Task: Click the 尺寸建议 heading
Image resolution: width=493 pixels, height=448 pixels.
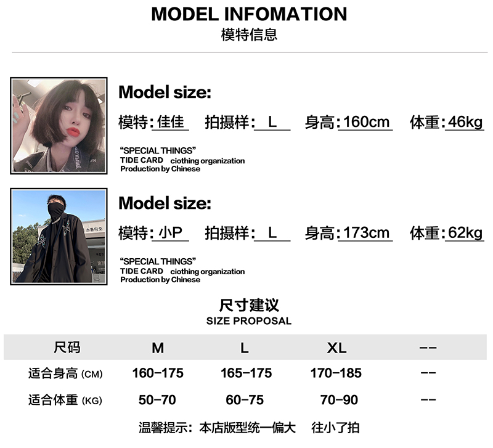Action: (x=249, y=305)
